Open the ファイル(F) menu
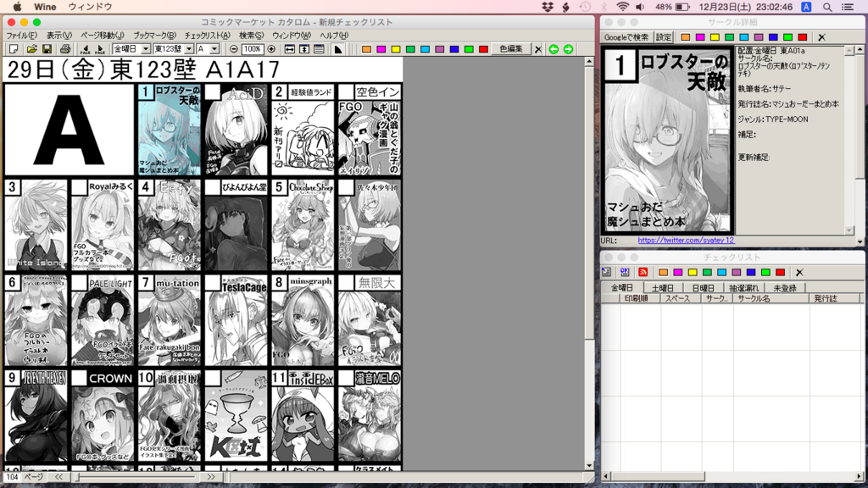This screenshot has height=488, width=868. point(21,36)
